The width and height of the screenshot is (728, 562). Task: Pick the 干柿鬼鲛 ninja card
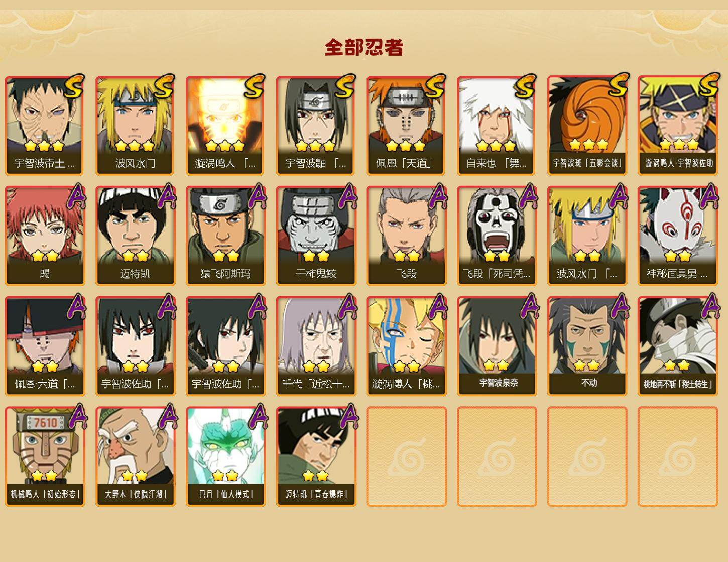[316, 236]
